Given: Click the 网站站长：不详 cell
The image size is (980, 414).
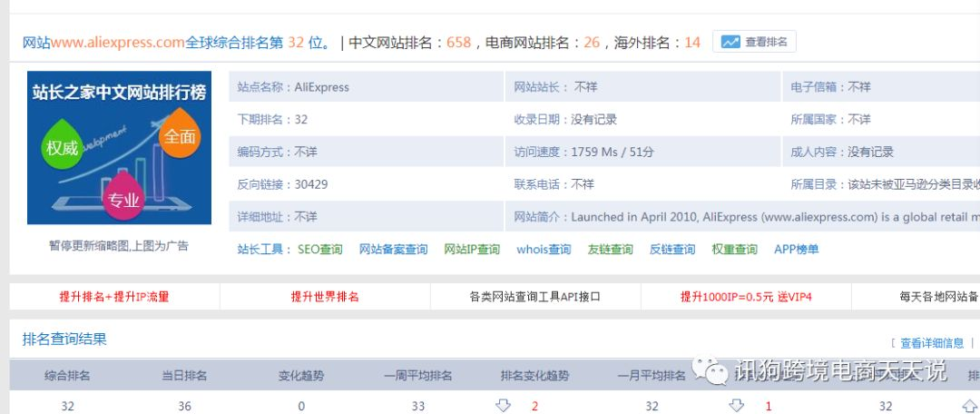Looking at the screenshot, I should (x=643, y=87).
